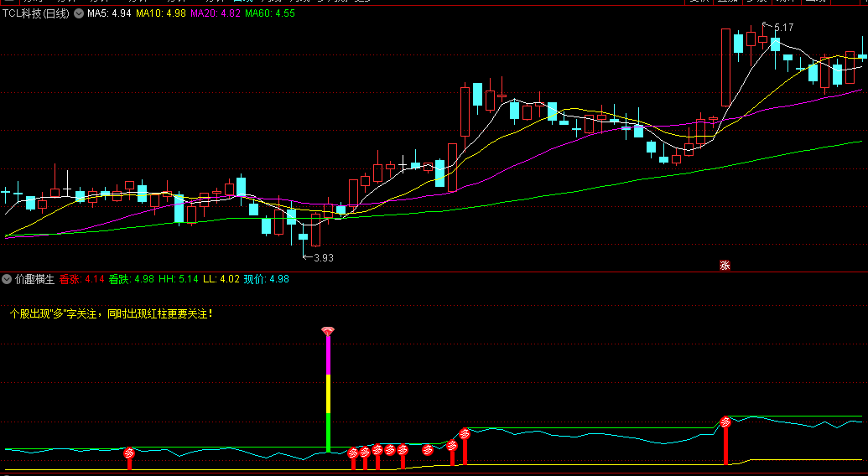Select the MA10: 4.98 label
Image resolution: width=868 pixels, height=476 pixels.
[x=161, y=13]
